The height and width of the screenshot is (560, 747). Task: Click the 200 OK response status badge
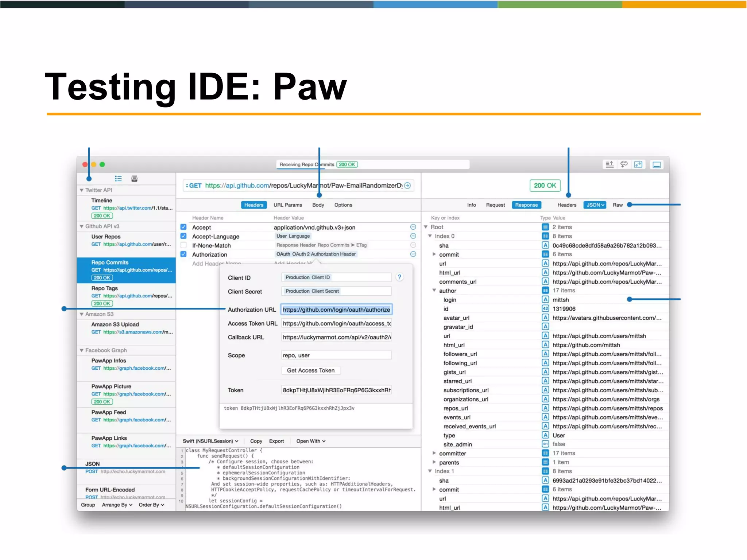545,186
